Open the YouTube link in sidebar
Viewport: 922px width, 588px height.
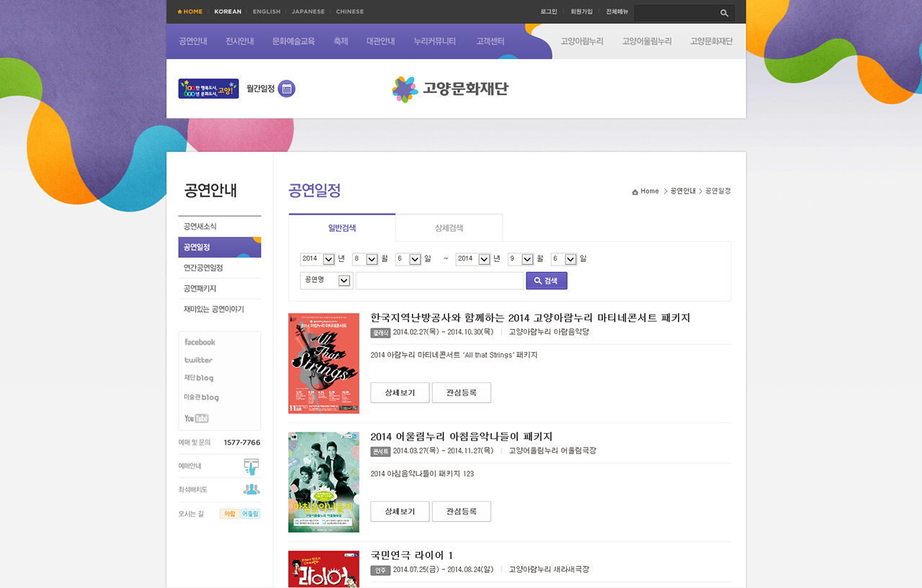196,418
